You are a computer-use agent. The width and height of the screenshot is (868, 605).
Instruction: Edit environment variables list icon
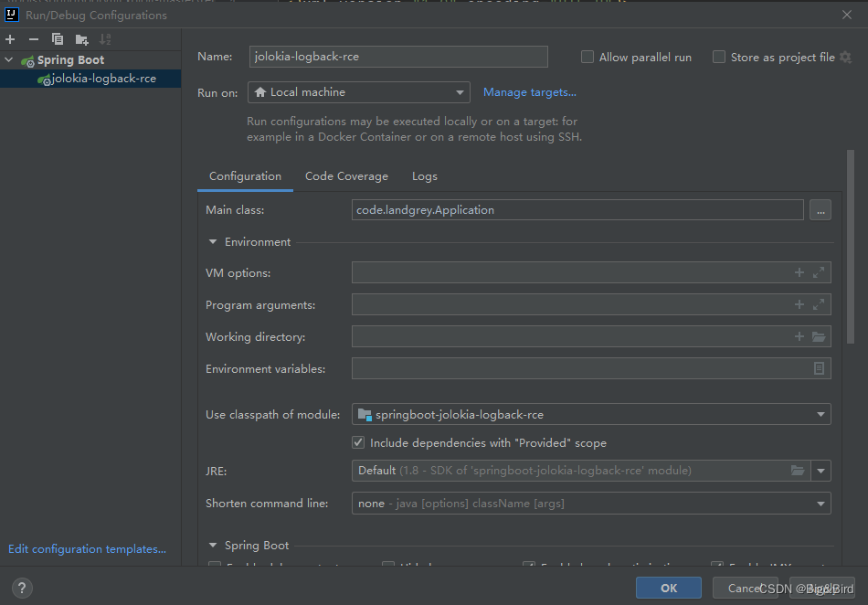[x=819, y=368]
